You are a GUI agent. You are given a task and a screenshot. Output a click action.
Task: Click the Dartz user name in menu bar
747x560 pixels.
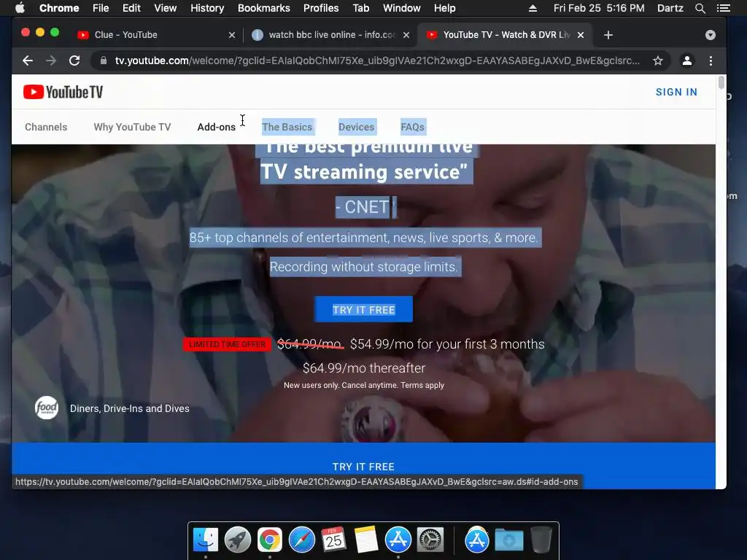(x=670, y=8)
